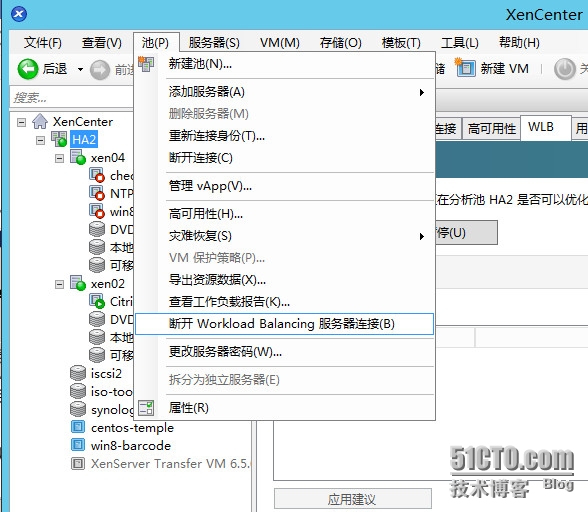Choose 管理 vApp(V)... menu entry

click(284, 186)
